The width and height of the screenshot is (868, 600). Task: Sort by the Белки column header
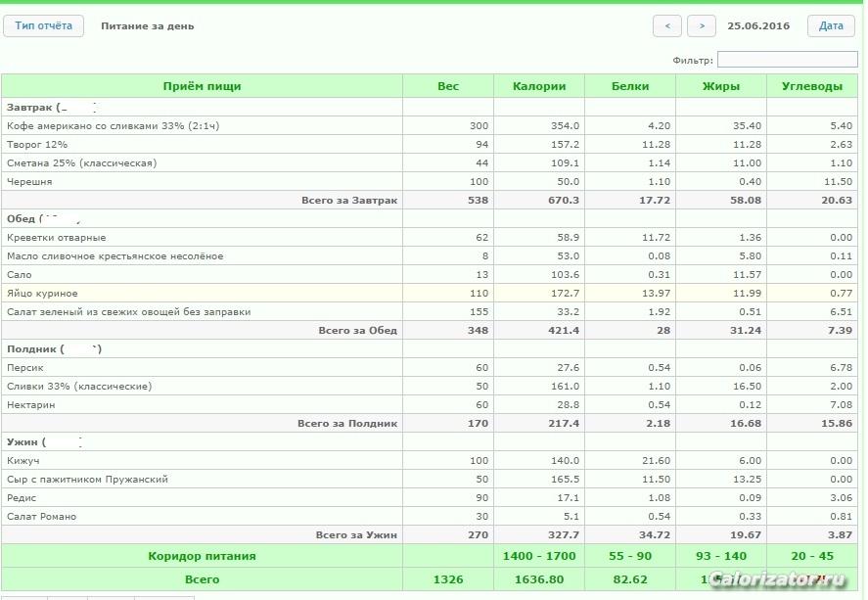click(630, 86)
